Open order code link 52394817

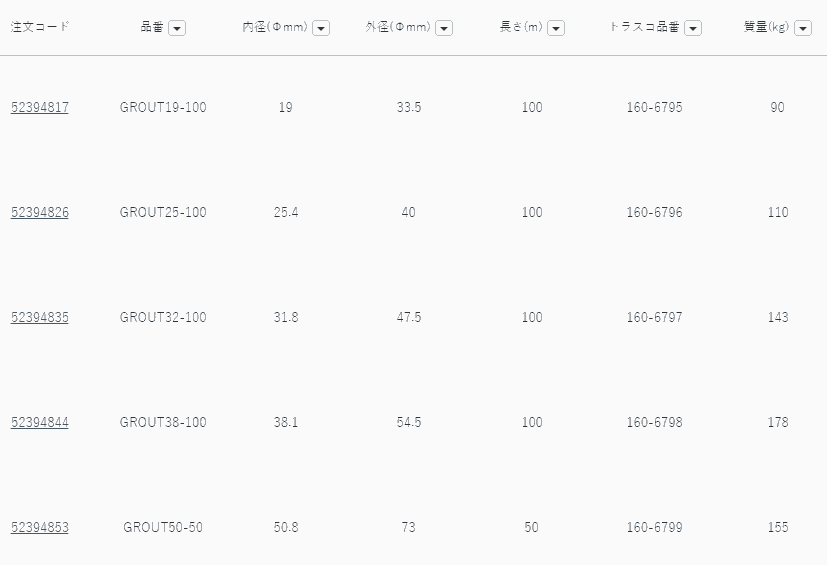point(40,107)
